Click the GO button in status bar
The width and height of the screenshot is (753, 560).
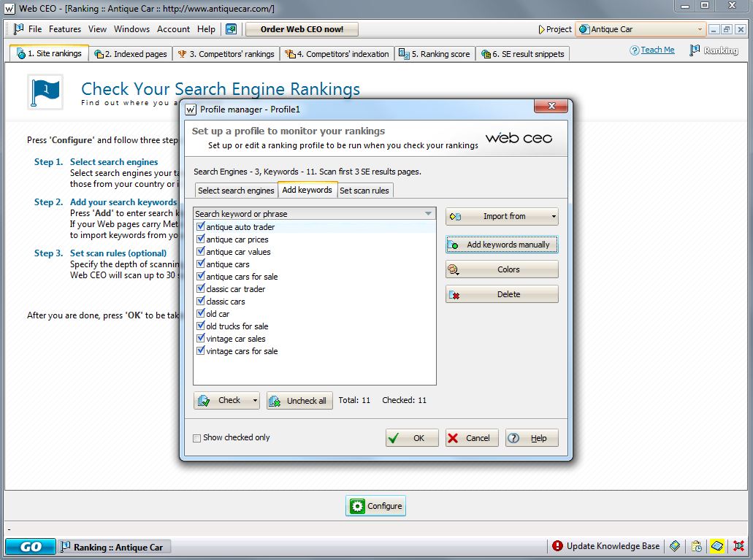point(30,547)
